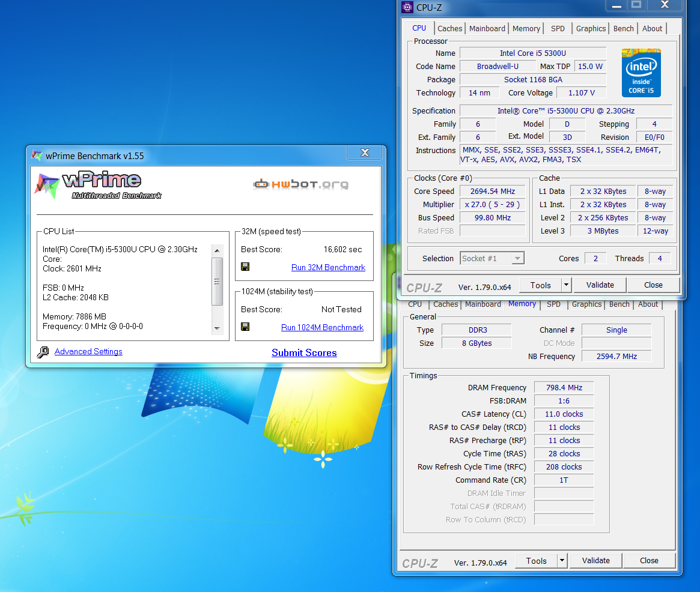Click the memory Type value DDR3
This screenshot has width=700, height=592.
tap(477, 330)
